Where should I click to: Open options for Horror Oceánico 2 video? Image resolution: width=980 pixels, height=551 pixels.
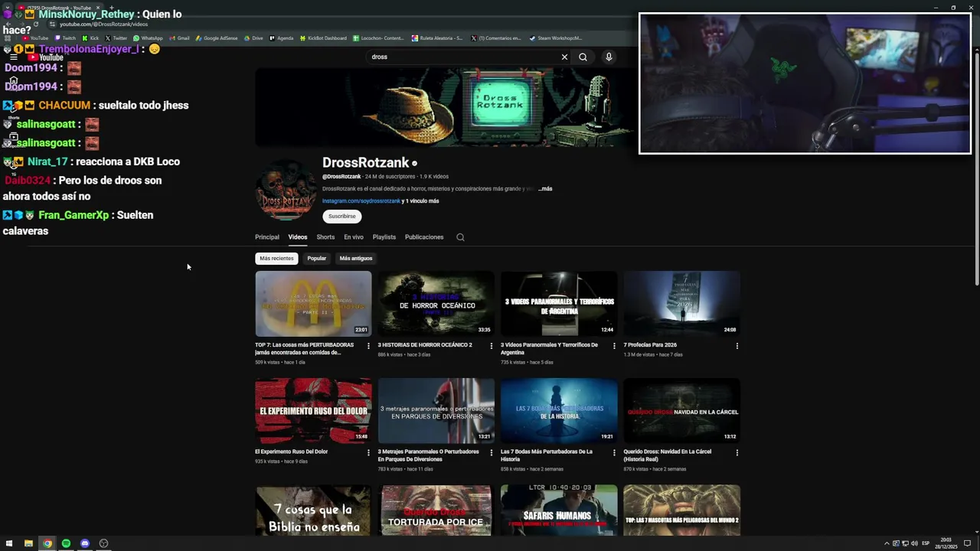492,346
